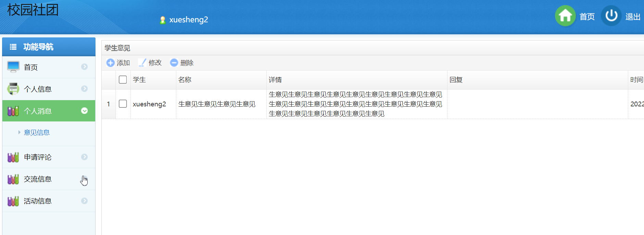Click the blue plus 添加 icon
644x235 pixels.
110,63
